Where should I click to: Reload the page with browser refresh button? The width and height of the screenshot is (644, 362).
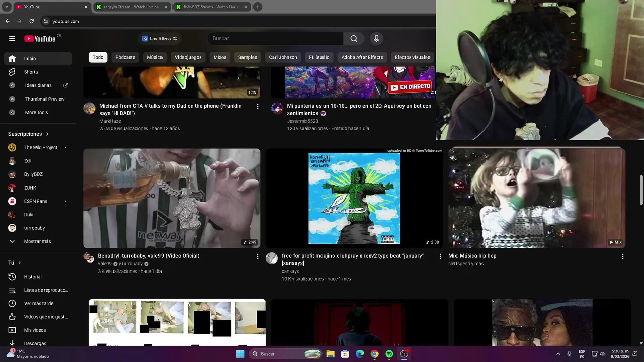coord(31,21)
